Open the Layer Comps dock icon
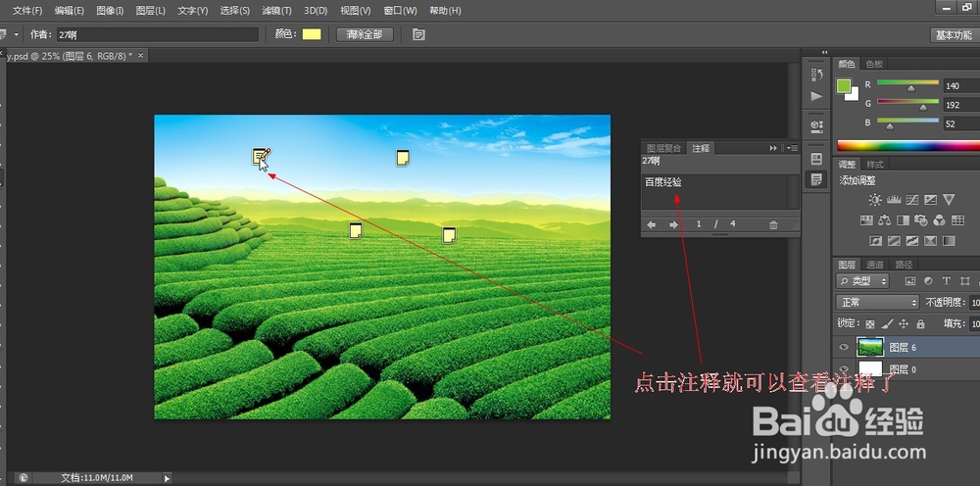Viewport: 980px width, 486px height. point(816,159)
